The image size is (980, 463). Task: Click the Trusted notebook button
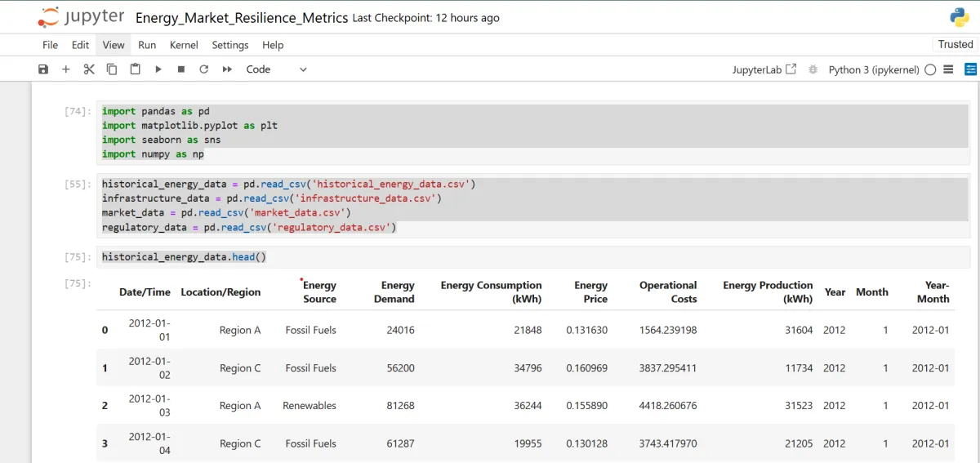pyautogui.click(x=955, y=44)
